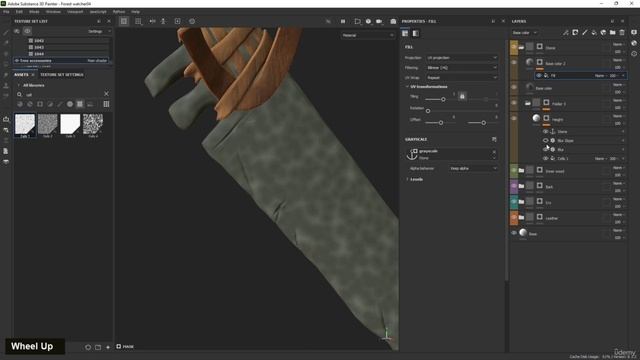This screenshot has height=360, width=640.
Task: Open the Help menu
Action: click(136, 12)
